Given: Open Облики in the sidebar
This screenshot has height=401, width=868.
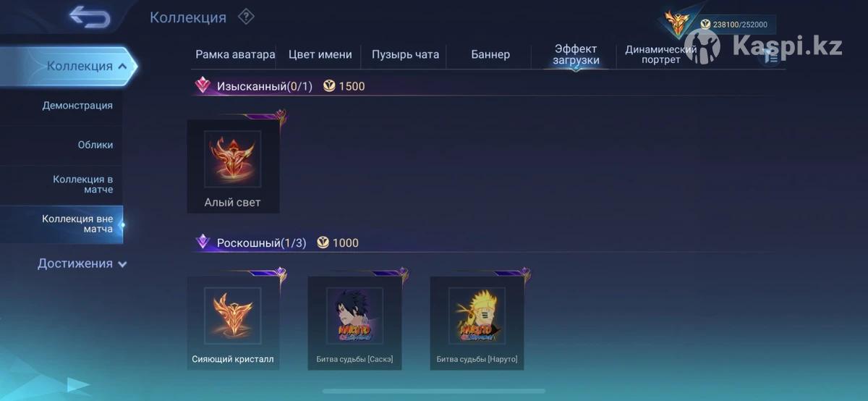Looking at the screenshot, I should 95,145.
